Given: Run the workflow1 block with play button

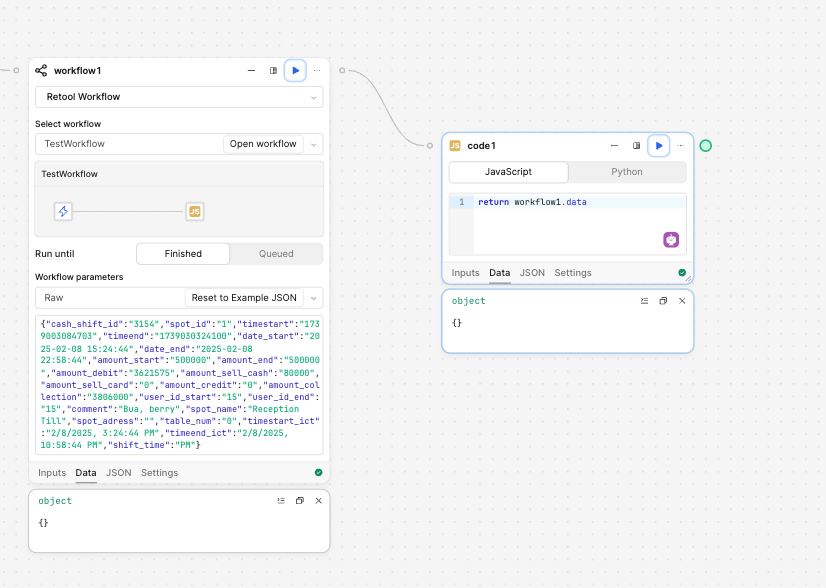Looking at the screenshot, I should click(x=295, y=71).
